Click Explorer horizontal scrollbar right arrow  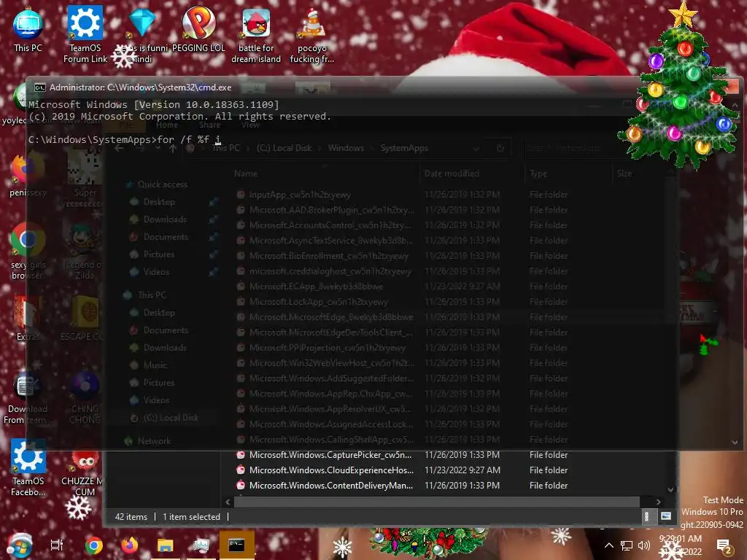[x=659, y=502]
